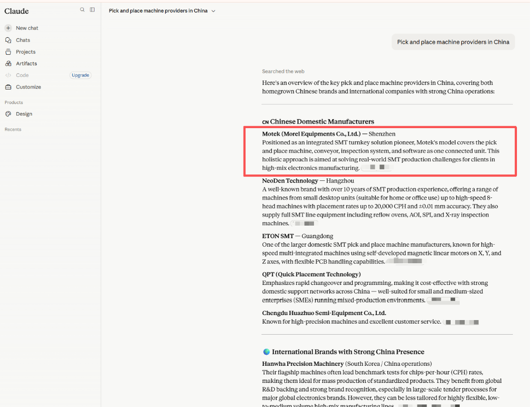Image resolution: width=532 pixels, height=407 pixels.
Task: Click the Chats speech bubble icon
Action: 9,40
